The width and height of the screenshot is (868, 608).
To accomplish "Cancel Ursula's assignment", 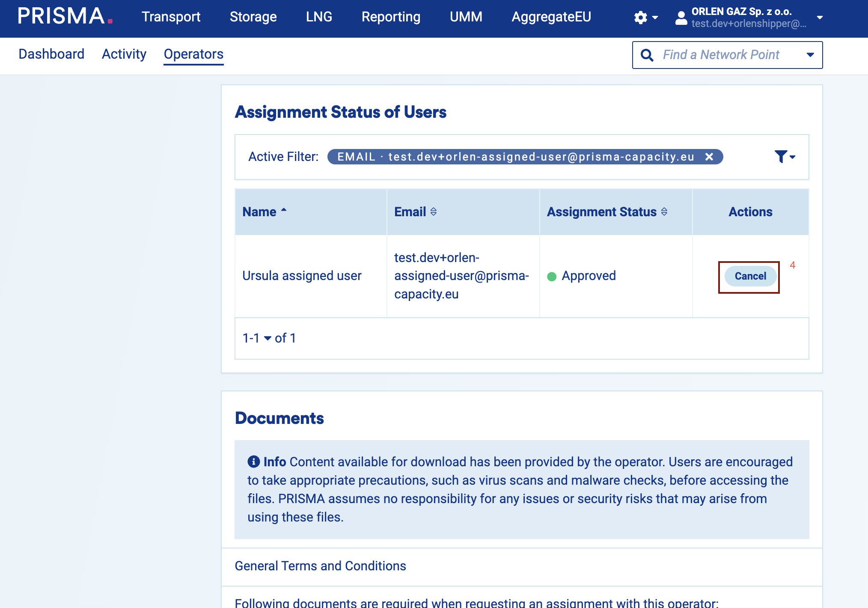I will pos(750,276).
